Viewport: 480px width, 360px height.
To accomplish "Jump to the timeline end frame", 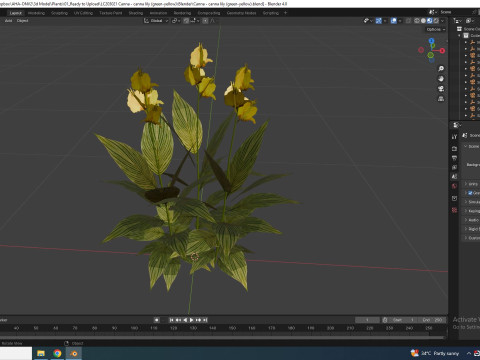I will (x=205, y=320).
